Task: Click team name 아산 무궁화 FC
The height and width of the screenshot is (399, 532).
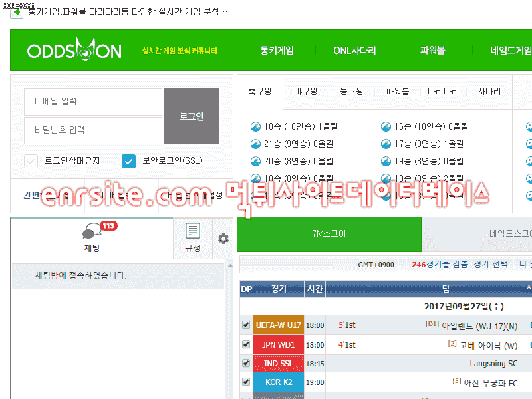Action: tap(491, 384)
